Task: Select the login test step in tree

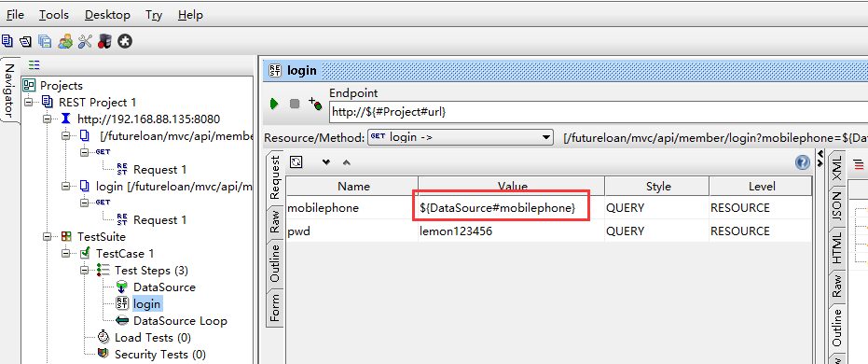Action: click(x=146, y=304)
